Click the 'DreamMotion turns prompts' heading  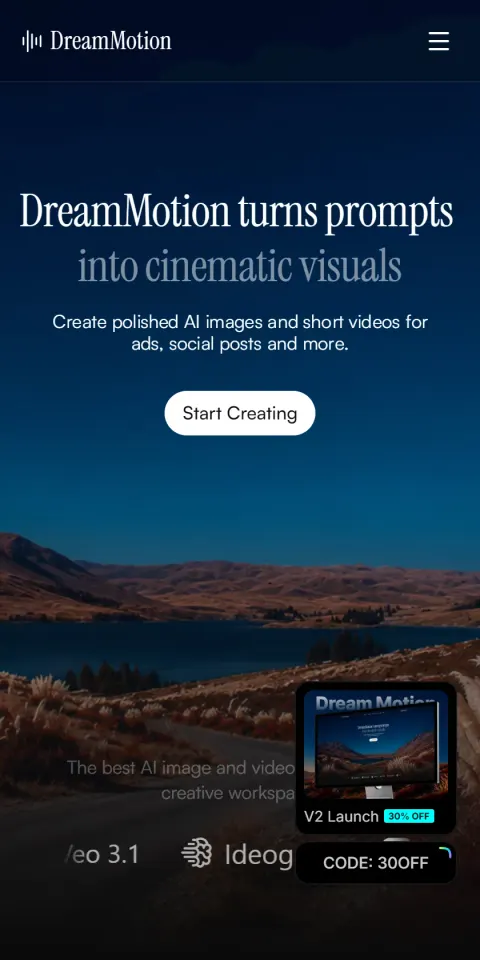point(236,212)
